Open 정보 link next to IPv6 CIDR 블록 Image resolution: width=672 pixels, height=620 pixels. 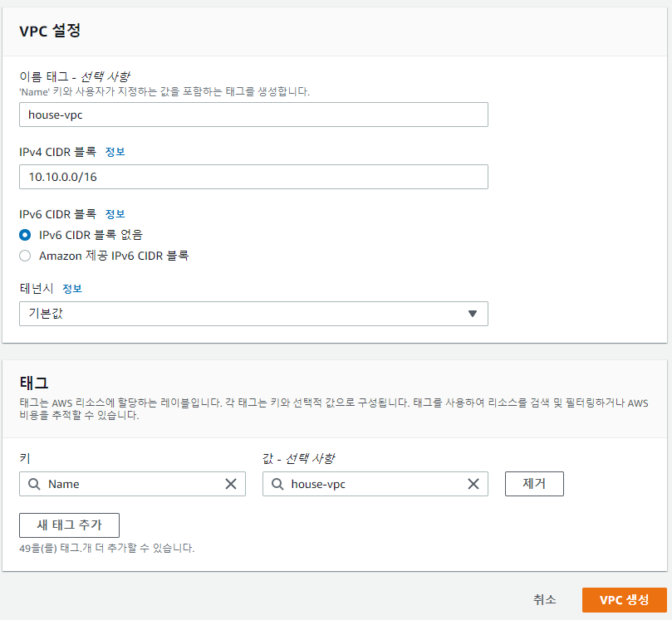[115, 214]
